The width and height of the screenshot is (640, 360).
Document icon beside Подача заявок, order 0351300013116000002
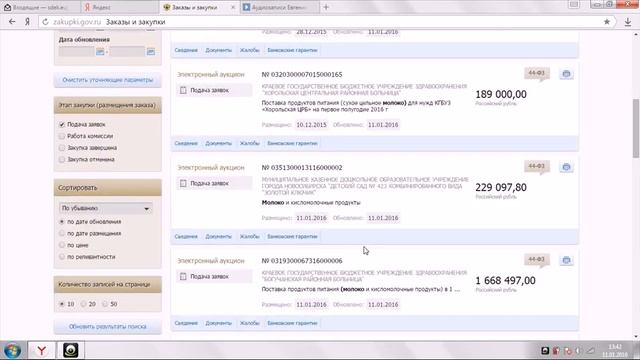coord(183,183)
